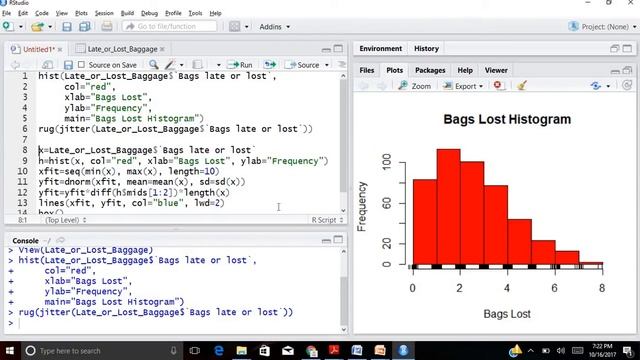Open the Session menu
This screenshot has height=360, width=640.
point(104,13)
